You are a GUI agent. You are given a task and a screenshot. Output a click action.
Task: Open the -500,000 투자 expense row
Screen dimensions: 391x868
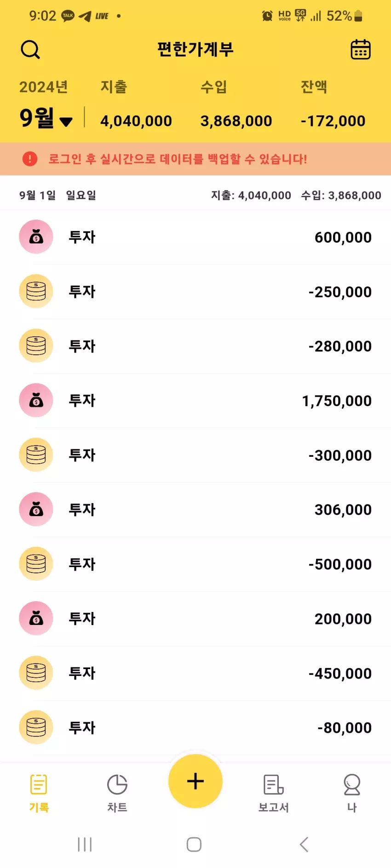[x=195, y=564]
